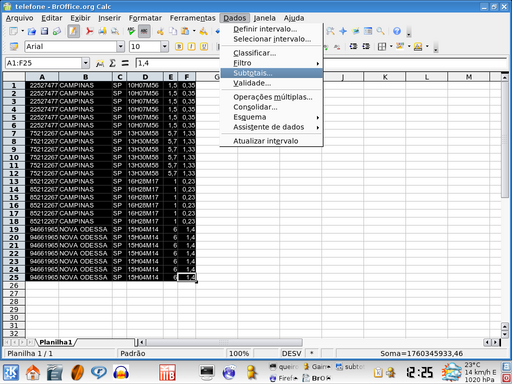
Task: Toggle Bold formatting
Action: point(179,47)
